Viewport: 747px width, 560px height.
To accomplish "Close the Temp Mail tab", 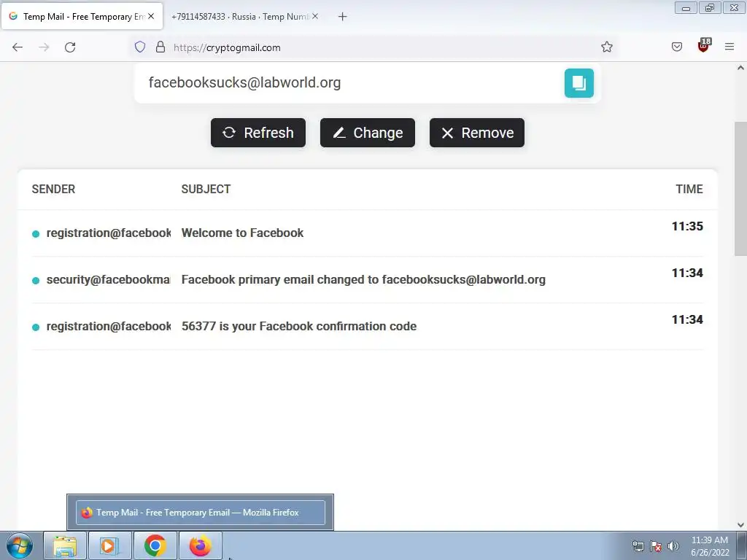I will coord(150,16).
